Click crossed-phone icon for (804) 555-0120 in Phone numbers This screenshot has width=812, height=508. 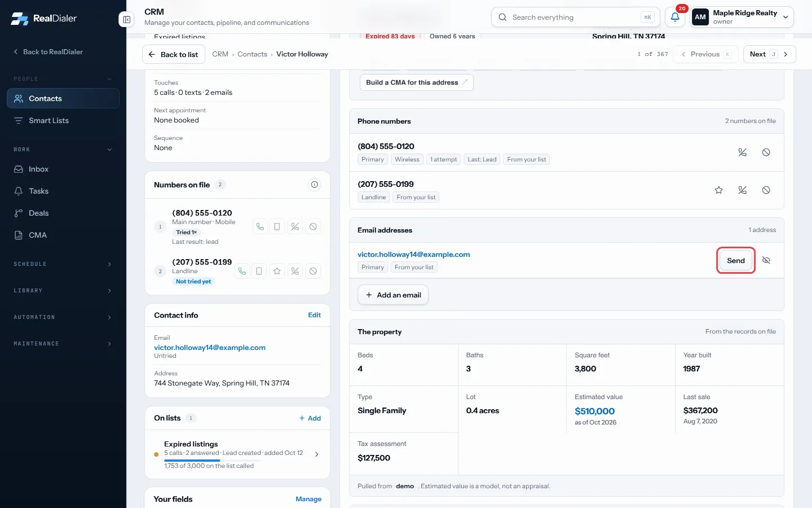(x=743, y=152)
